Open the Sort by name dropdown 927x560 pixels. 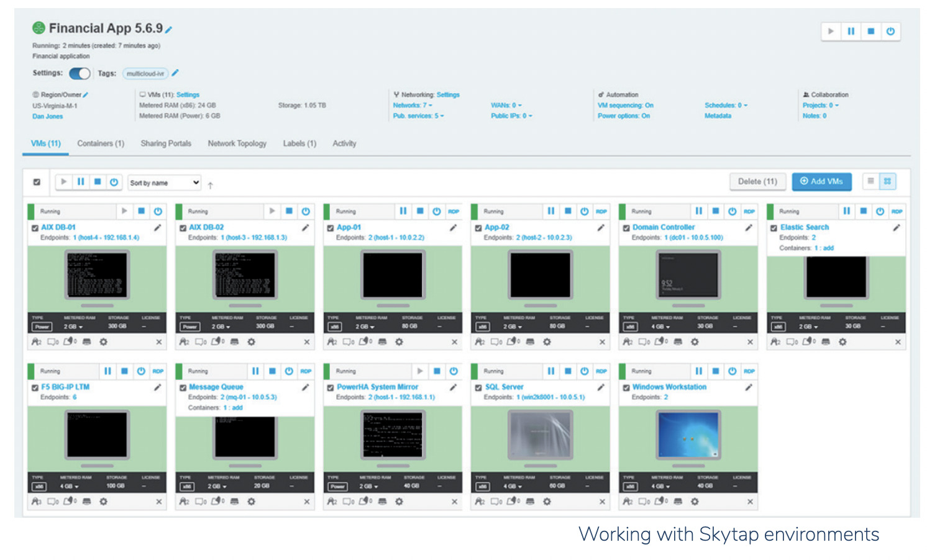pyautogui.click(x=165, y=183)
